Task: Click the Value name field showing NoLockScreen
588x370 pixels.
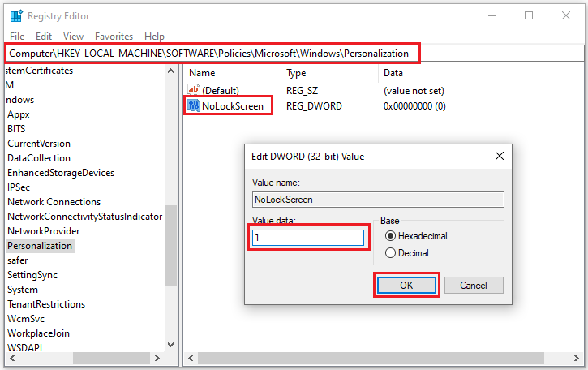Action: (378, 200)
